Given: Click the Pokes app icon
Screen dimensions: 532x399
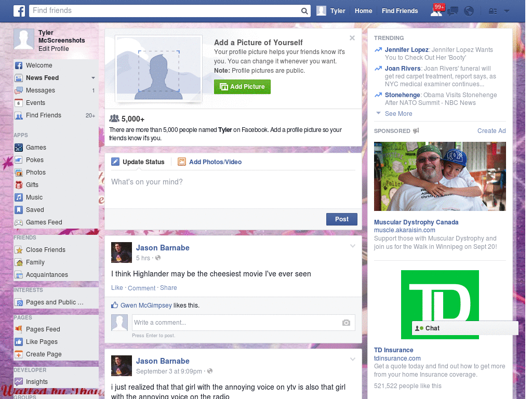Looking at the screenshot, I should [x=19, y=160].
